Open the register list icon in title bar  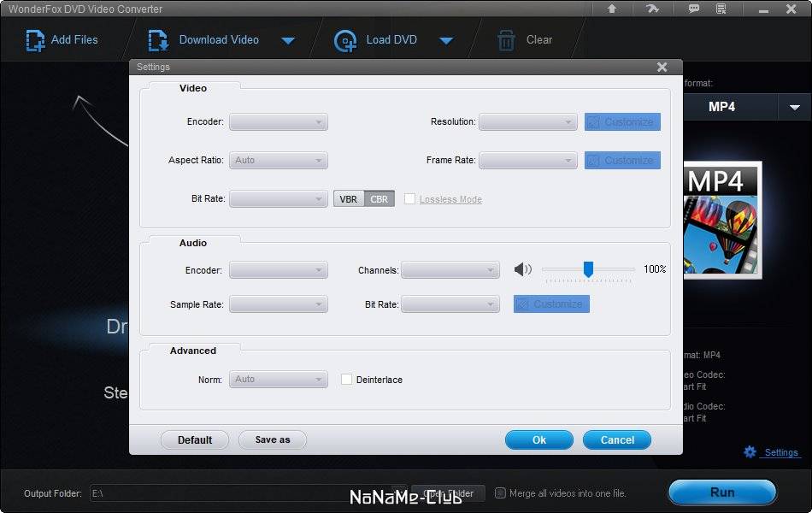(x=721, y=9)
